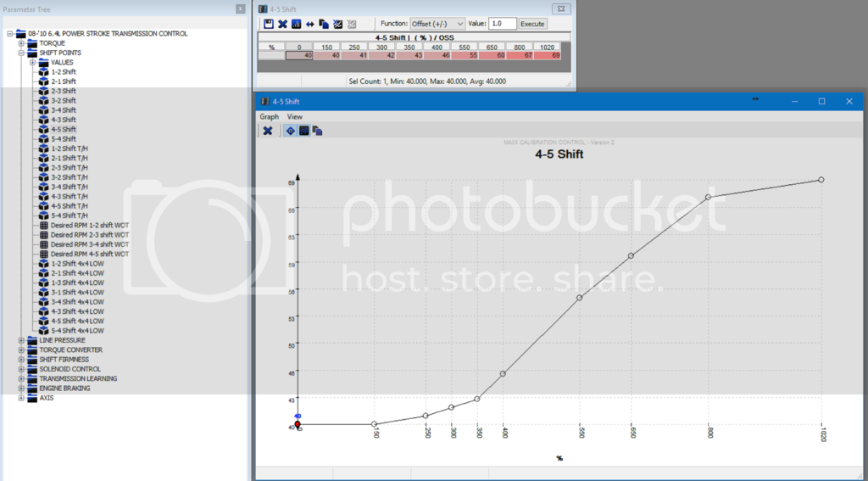Toggle the data point marker icon in the graph toolbar
868x481 pixels.
(290, 131)
